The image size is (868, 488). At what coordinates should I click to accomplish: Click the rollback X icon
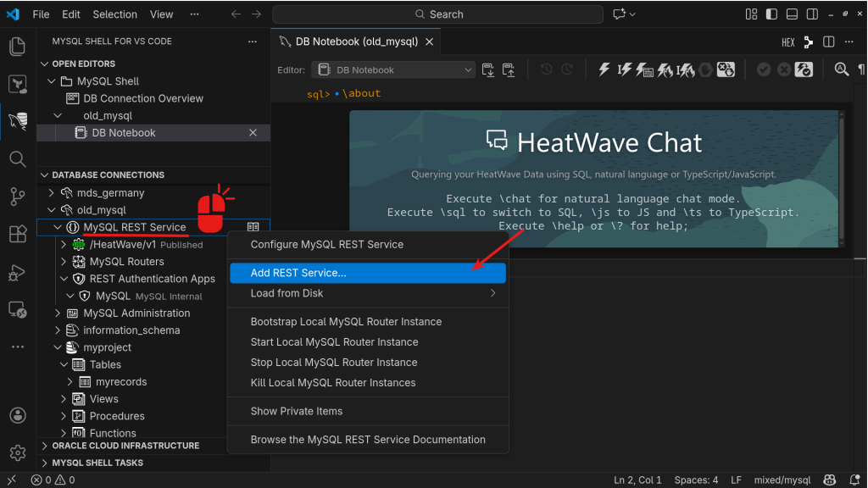click(x=784, y=69)
